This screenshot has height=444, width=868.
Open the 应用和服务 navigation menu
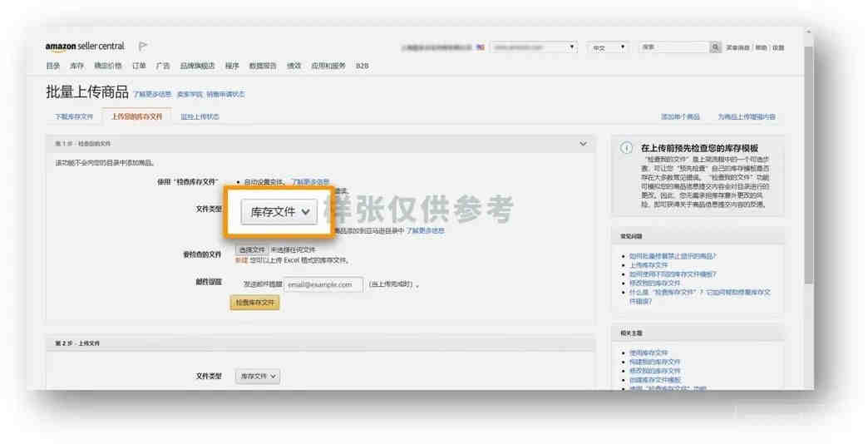pyautogui.click(x=328, y=66)
